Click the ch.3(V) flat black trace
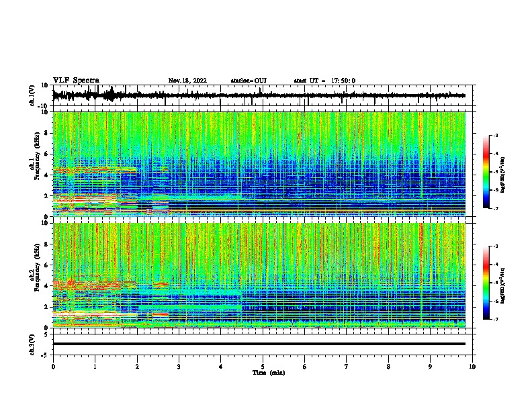 point(259,344)
